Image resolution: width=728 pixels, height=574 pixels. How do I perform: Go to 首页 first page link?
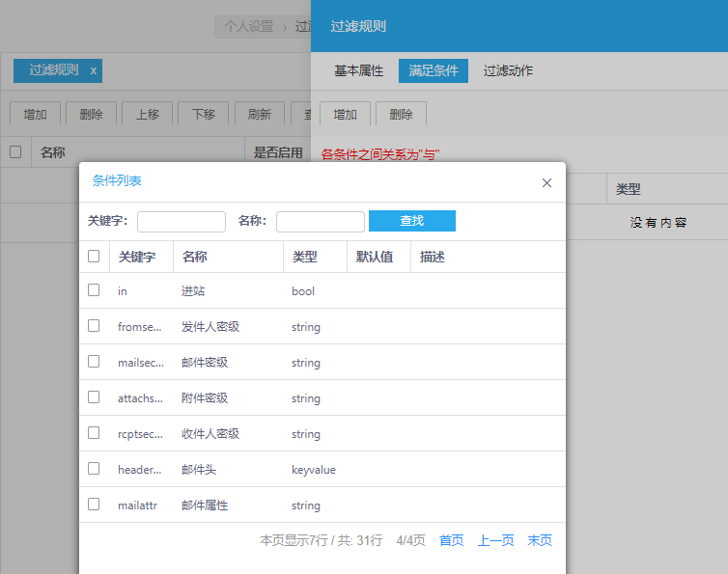[451, 541]
